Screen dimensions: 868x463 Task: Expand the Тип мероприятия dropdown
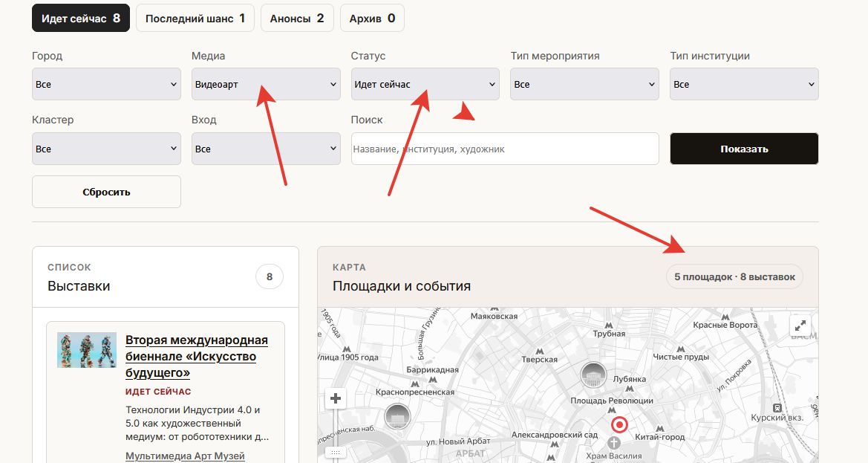(x=584, y=84)
